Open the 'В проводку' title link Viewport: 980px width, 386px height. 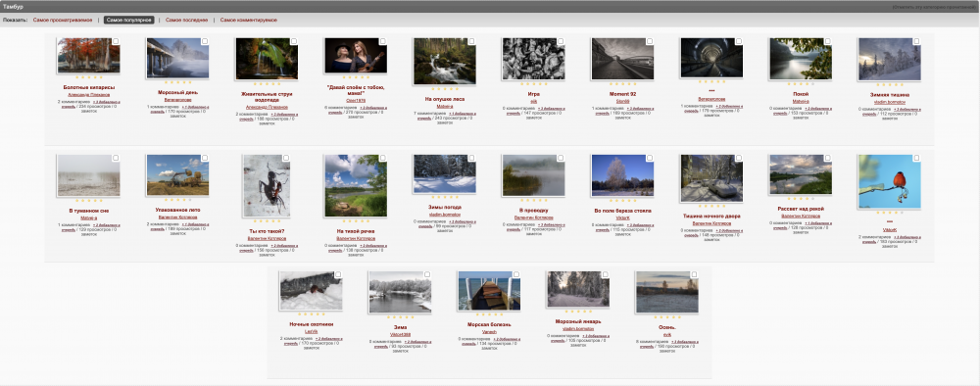point(533,211)
